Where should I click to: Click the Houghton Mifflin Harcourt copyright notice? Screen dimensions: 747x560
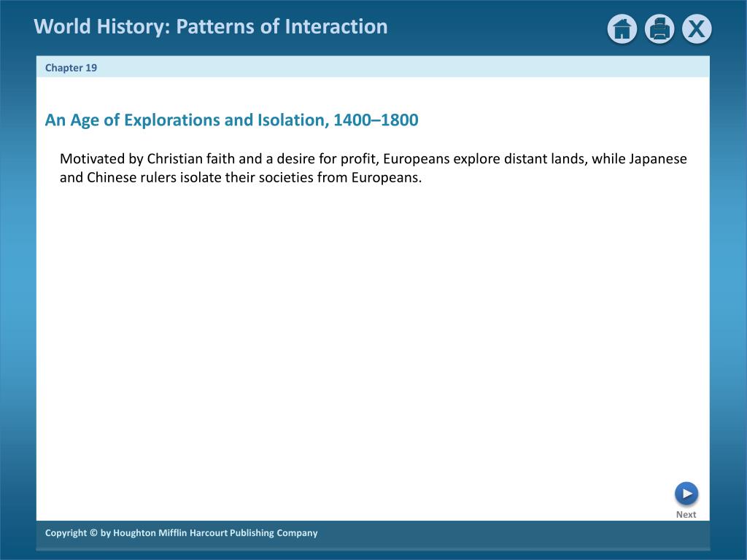(181, 533)
